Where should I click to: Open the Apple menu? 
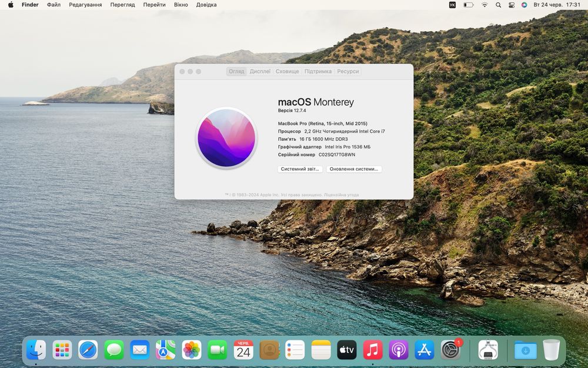pos(11,5)
